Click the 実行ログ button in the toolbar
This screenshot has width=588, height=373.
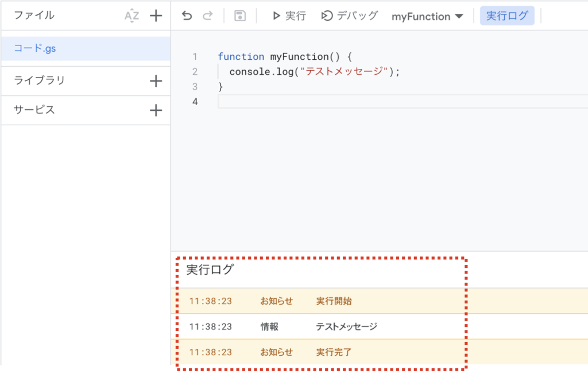pyautogui.click(x=507, y=16)
